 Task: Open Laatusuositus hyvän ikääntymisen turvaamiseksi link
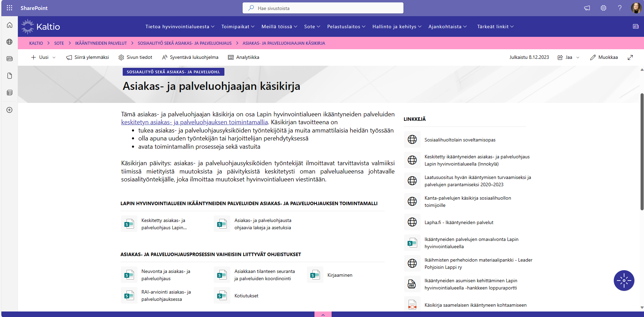tap(478, 181)
